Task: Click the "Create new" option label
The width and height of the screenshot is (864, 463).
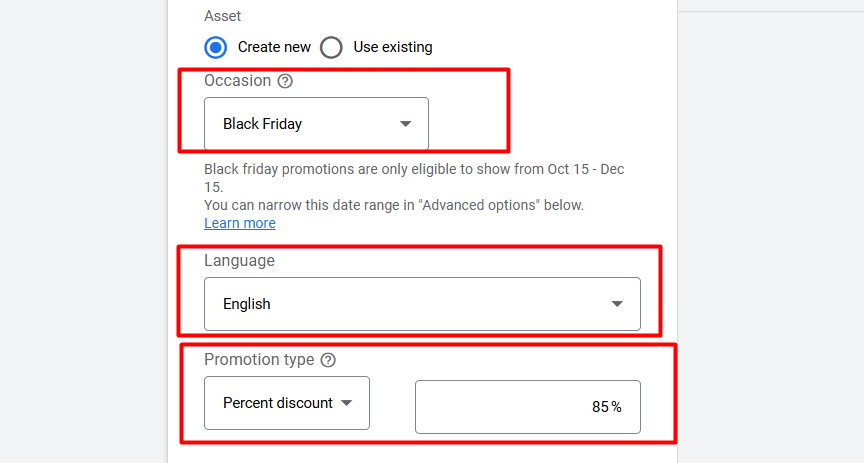Action: click(274, 47)
